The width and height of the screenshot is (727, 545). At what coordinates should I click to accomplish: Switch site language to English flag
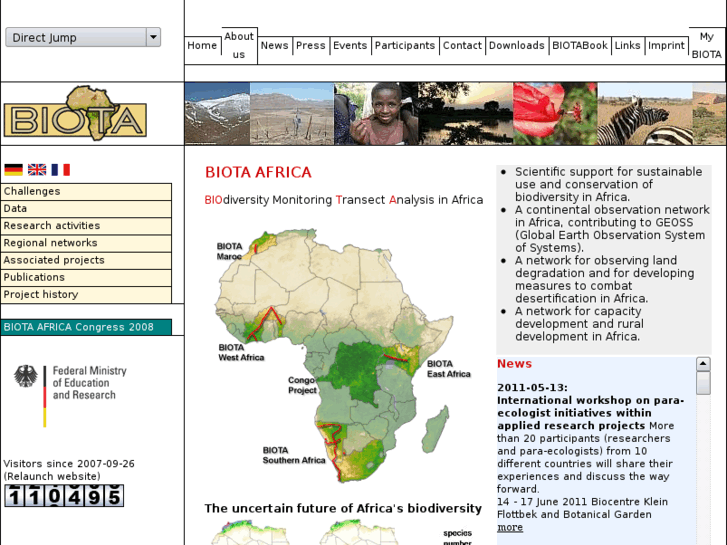pos(37,170)
